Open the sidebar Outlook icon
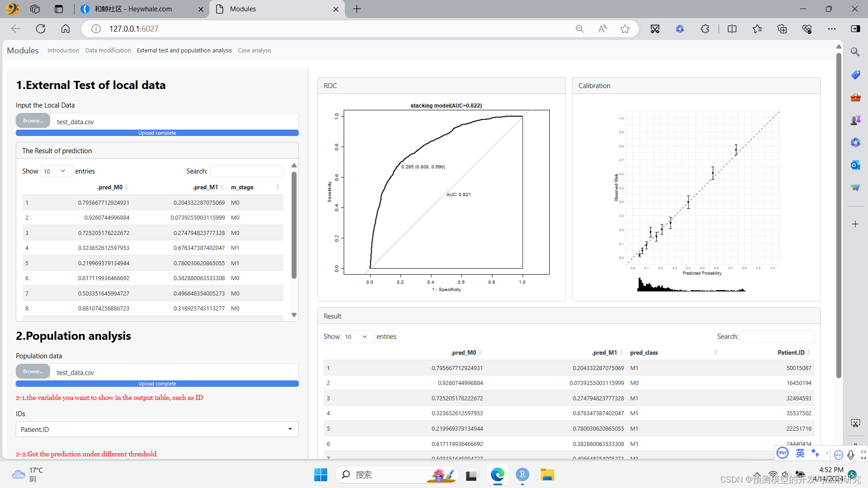Image resolution: width=868 pixels, height=488 pixels. (855, 165)
